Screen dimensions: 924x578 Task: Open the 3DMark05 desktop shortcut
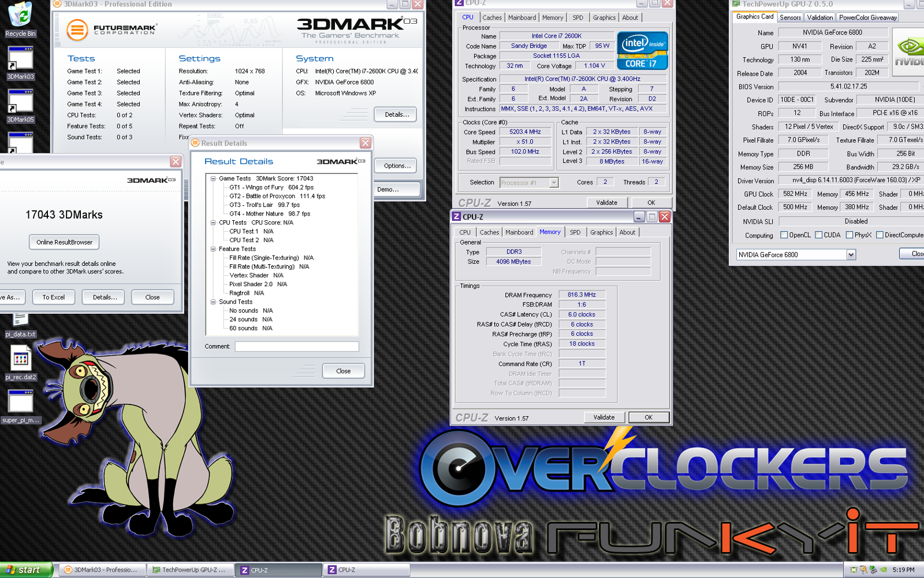click(20, 106)
